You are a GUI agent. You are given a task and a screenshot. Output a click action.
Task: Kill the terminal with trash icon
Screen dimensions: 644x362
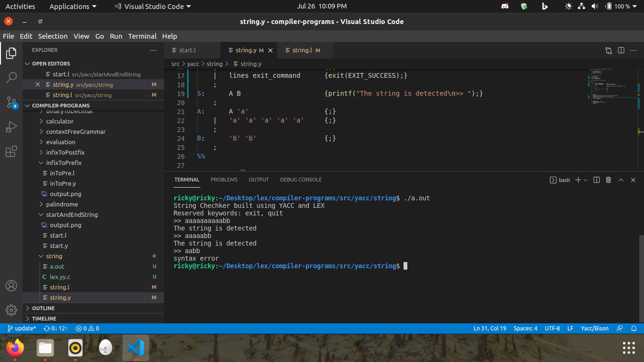click(x=609, y=180)
